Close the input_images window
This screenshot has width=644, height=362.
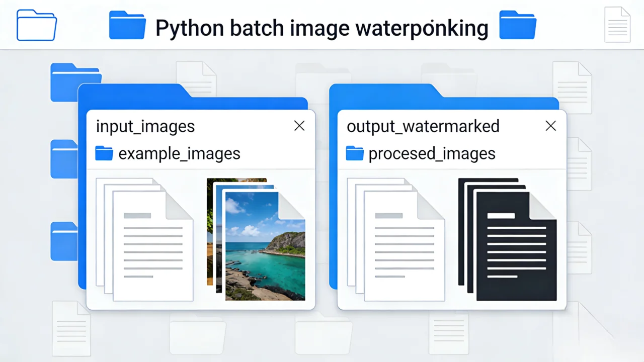point(299,126)
